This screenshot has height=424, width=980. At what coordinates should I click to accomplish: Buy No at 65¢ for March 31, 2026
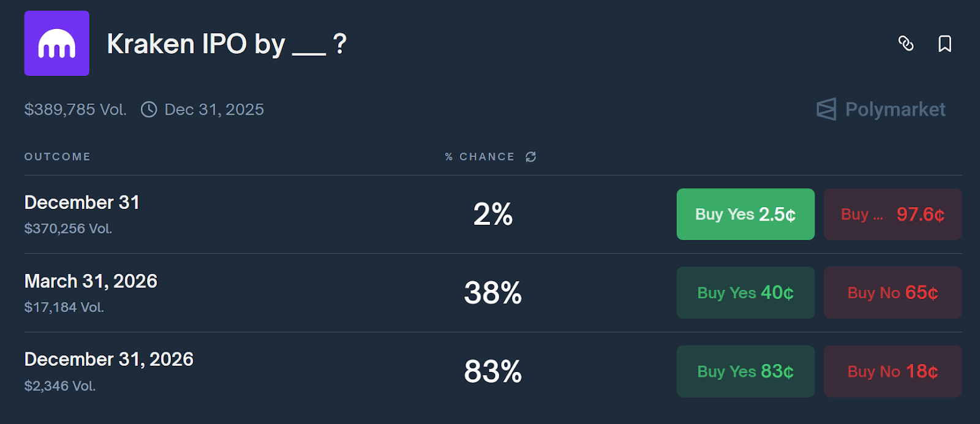point(892,293)
